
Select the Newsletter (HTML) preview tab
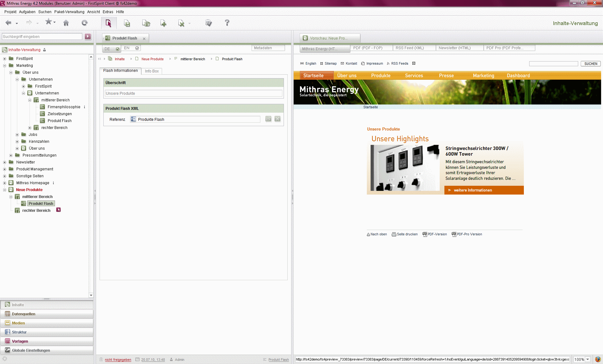[x=460, y=48]
